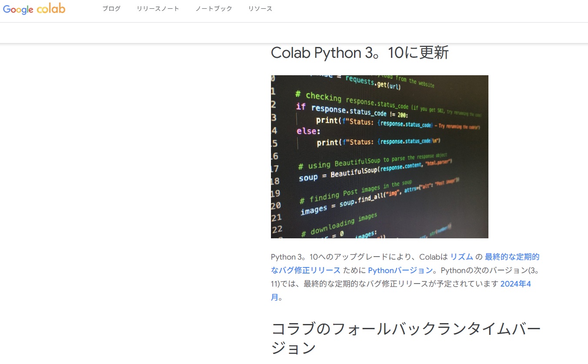The height and width of the screenshot is (364, 588).
Task: Open the Pythonバージョン link
Action: pos(400,270)
